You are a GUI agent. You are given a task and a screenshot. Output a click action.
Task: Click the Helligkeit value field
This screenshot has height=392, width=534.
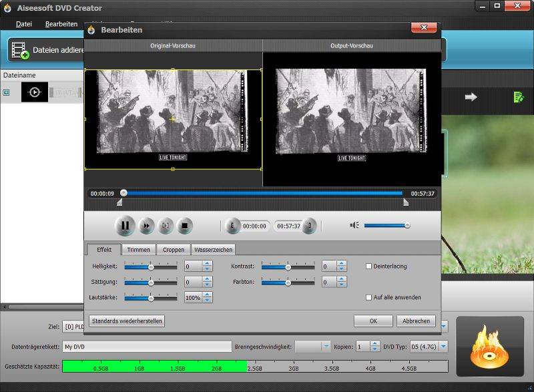point(194,266)
